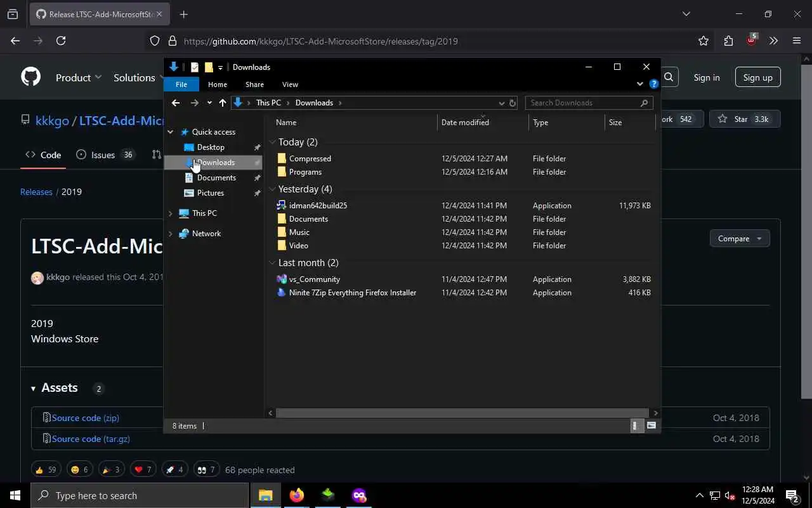Click This PC in address breadcrumb
Image resolution: width=812 pixels, height=508 pixels.
(x=268, y=103)
